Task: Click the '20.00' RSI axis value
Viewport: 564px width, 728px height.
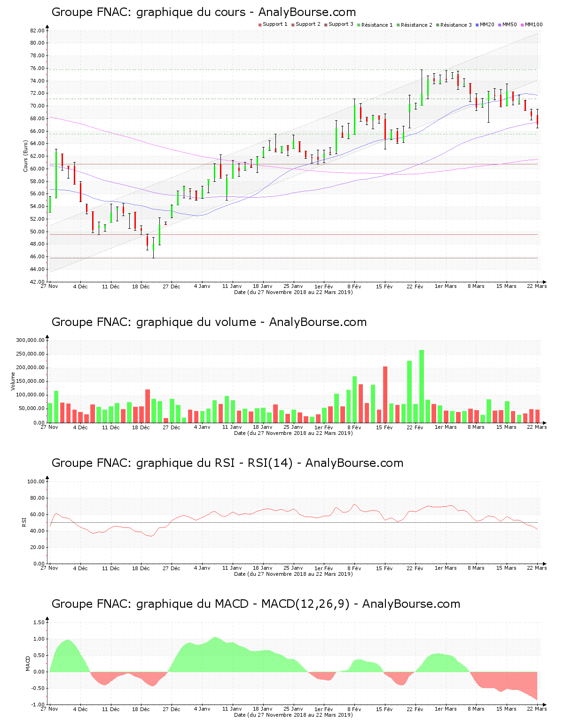Action: pyautogui.click(x=37, y=547)
